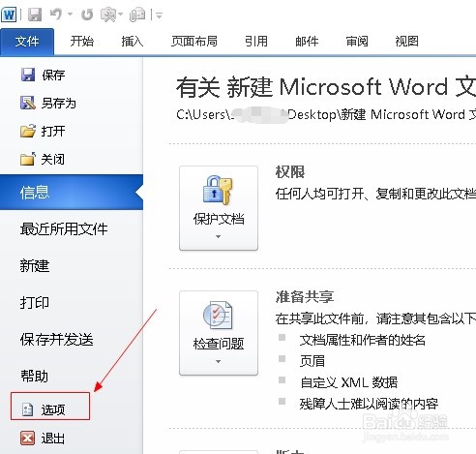Select the 信息 (Info) menu item

(x=72, y=193)
